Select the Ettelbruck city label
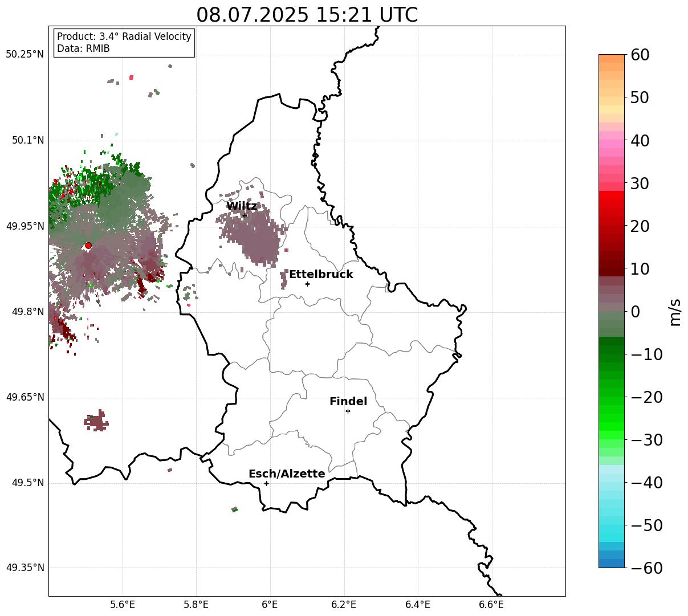Screen dimensions: 688x616 [x=321, y=275]
